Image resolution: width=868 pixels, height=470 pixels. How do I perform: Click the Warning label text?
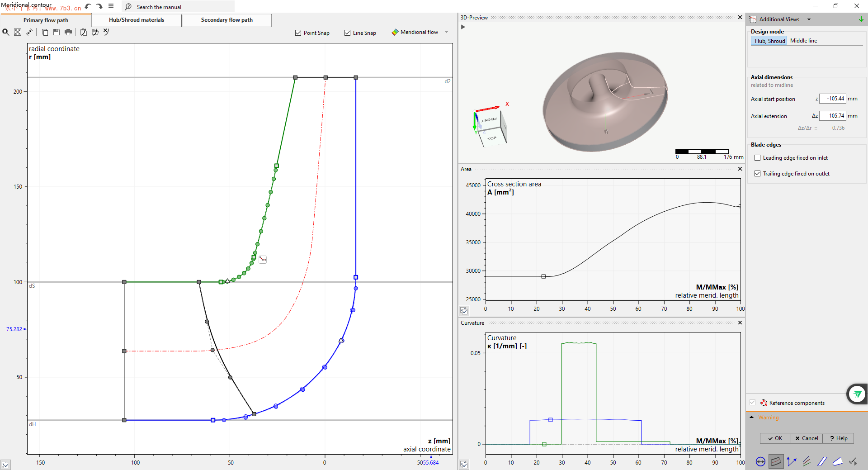[x=769, y=418]
